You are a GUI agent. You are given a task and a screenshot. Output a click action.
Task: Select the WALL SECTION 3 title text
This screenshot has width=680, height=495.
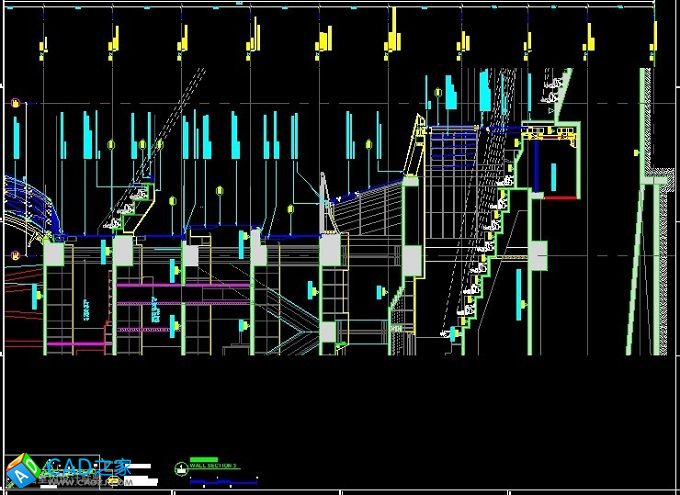click(213, 466)
